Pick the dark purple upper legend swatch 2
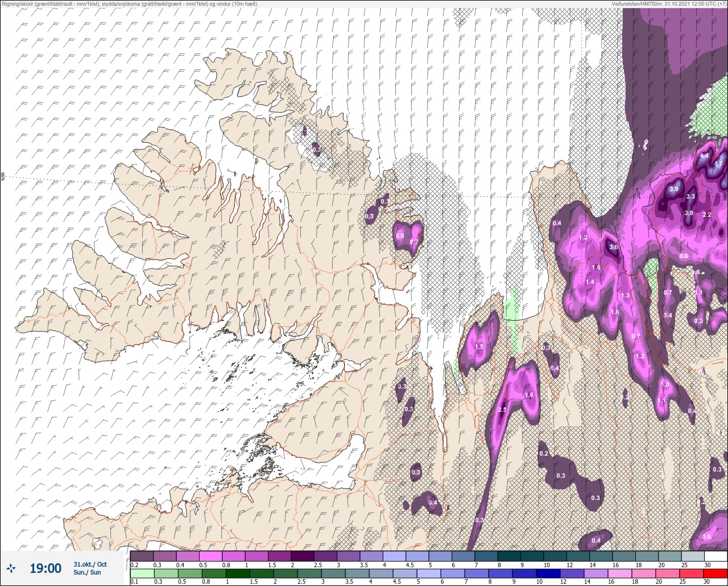The height and width of the screenshot is (586, 728). 303,556
